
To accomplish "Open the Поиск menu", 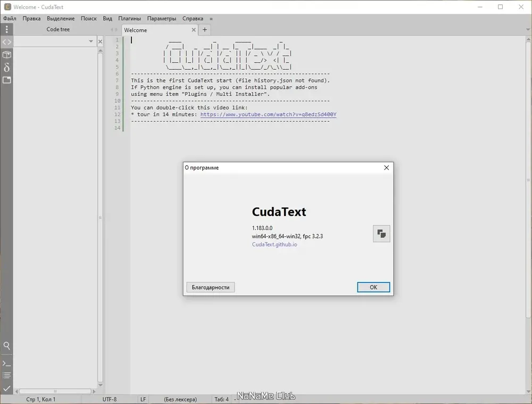I will point(88,19).
